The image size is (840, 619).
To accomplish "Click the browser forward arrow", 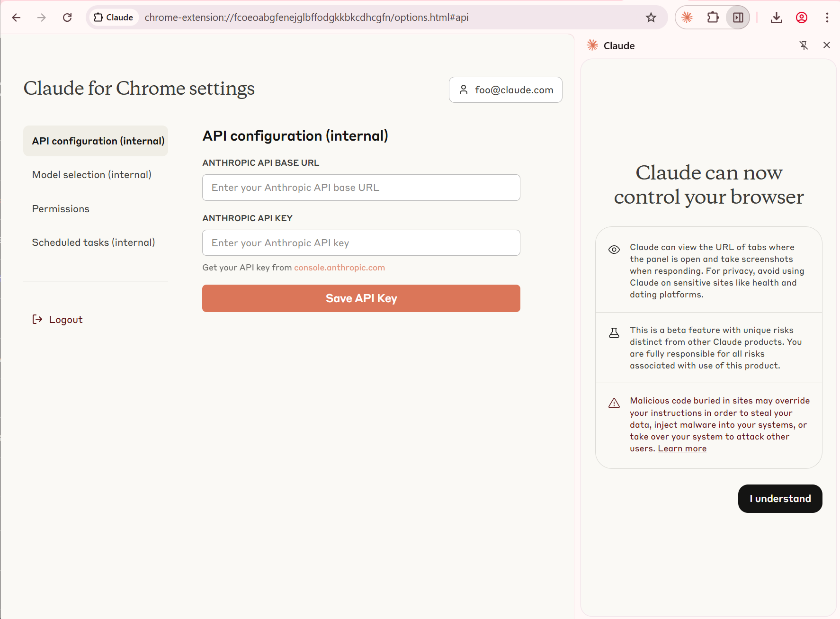I will (42, 18).
